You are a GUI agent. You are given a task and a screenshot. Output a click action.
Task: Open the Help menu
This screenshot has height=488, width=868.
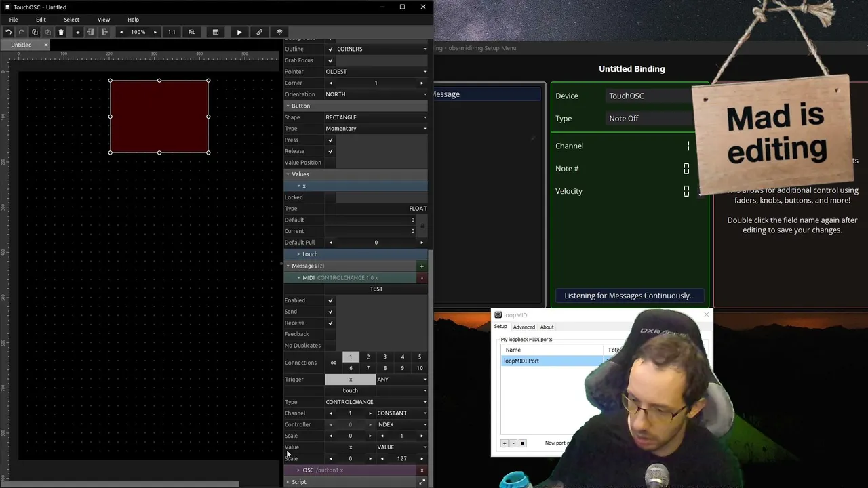(133, 20)
